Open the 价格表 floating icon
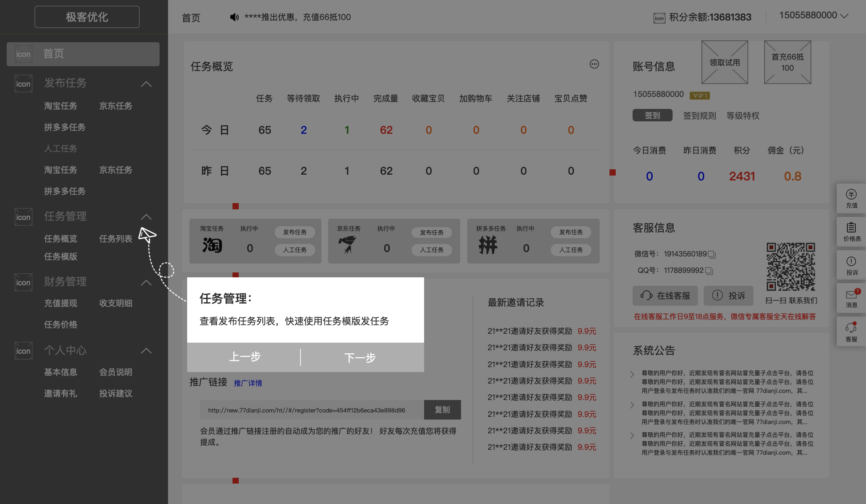This screenshot has height=504, width=866. tap(851, 232)
